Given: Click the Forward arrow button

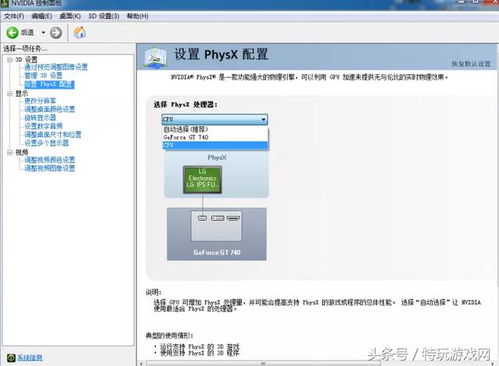Looking at the screenshot, I should tap(56, 33).
